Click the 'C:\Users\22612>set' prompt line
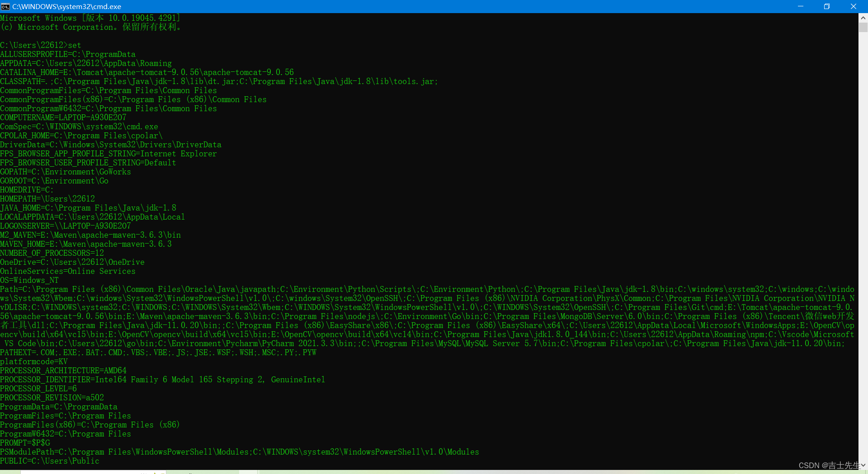The height and width of the screenshot is (474, 868). [x=41, y=45]
